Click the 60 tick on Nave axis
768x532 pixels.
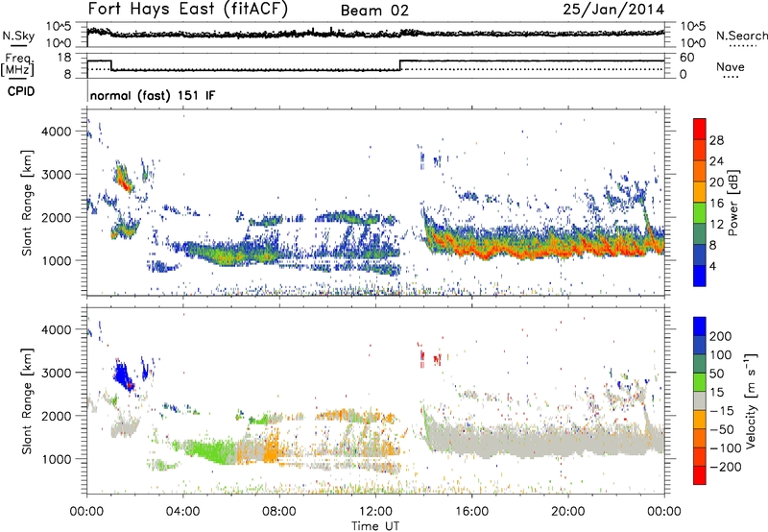point(687,58)
